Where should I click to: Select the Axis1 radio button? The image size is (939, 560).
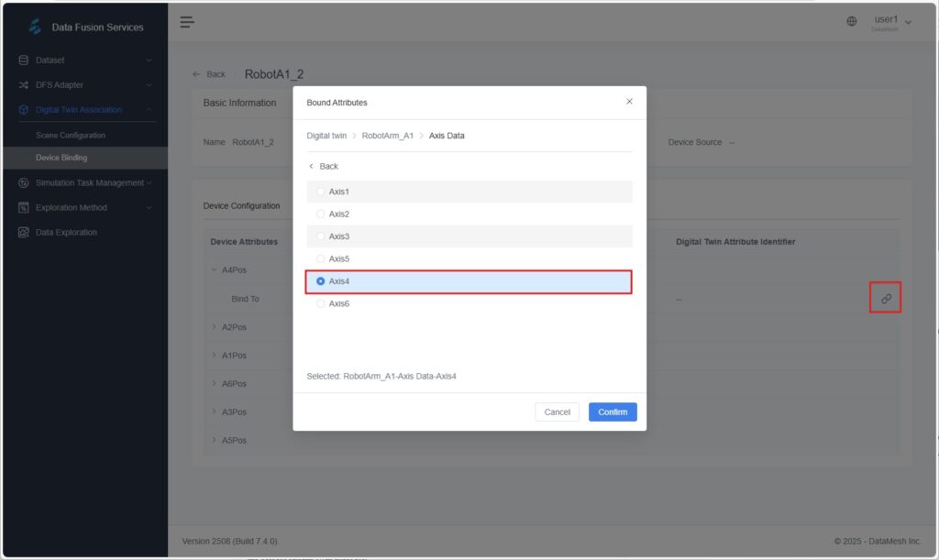321,192
